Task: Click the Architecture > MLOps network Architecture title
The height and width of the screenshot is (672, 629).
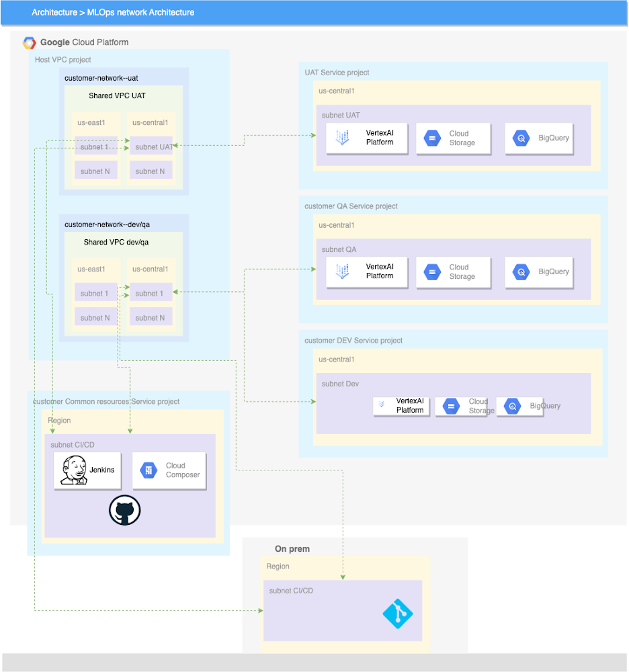Action: [113, 12]
